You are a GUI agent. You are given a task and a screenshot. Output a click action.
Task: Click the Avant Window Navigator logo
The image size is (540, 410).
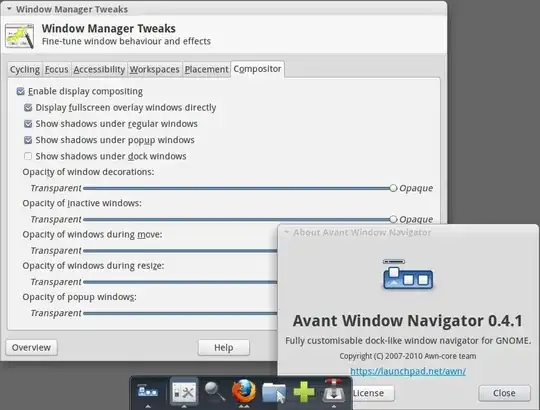(408, 274)
